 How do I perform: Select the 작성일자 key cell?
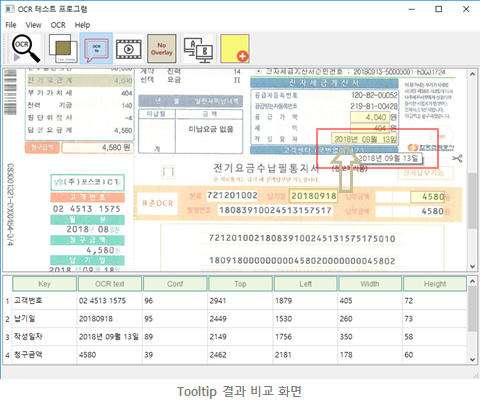coord(44,337)
